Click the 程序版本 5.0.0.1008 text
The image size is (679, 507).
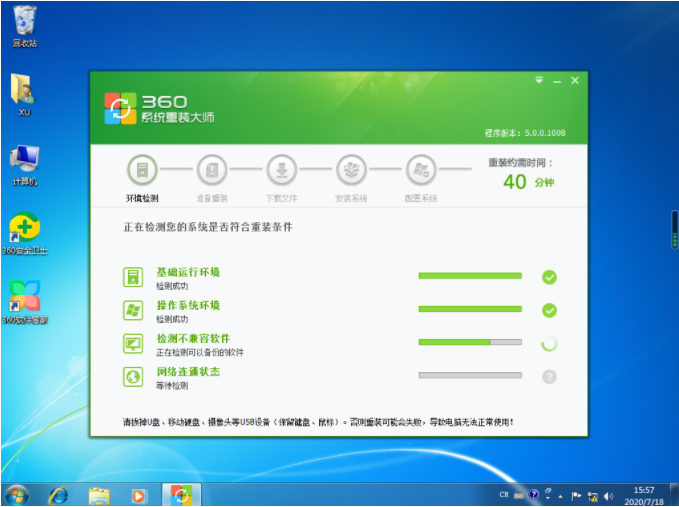tap(525, 133)
